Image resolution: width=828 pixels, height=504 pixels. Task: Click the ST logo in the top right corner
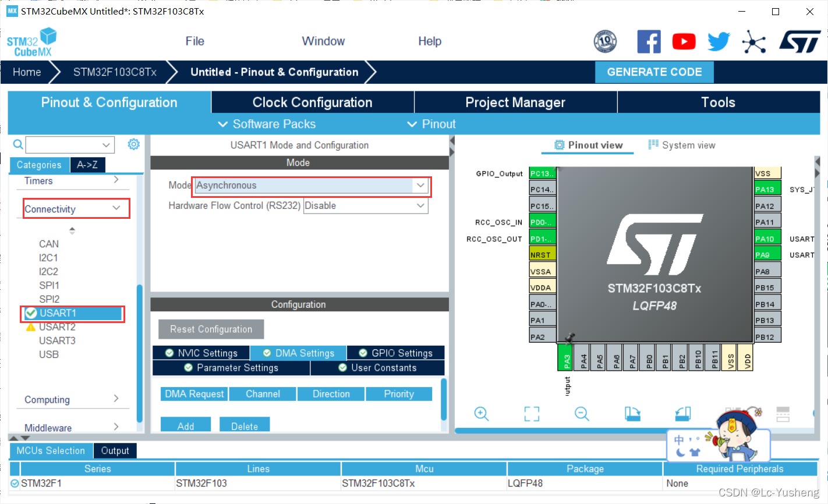(x=800, y=41)
